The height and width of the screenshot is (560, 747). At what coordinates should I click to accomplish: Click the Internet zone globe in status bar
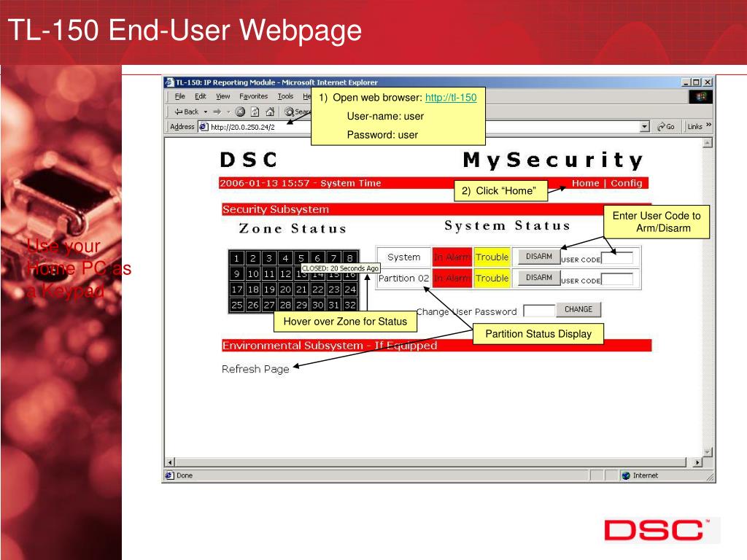[x=626, y=475]
